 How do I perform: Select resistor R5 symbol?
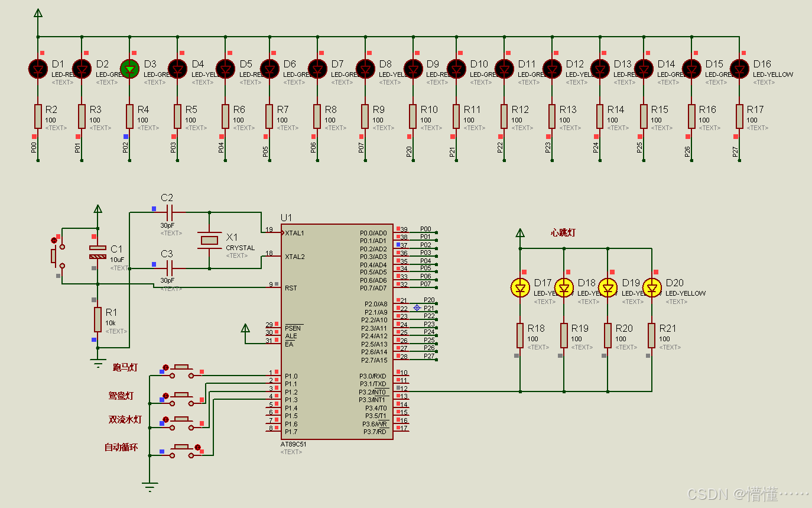[177, 117]
